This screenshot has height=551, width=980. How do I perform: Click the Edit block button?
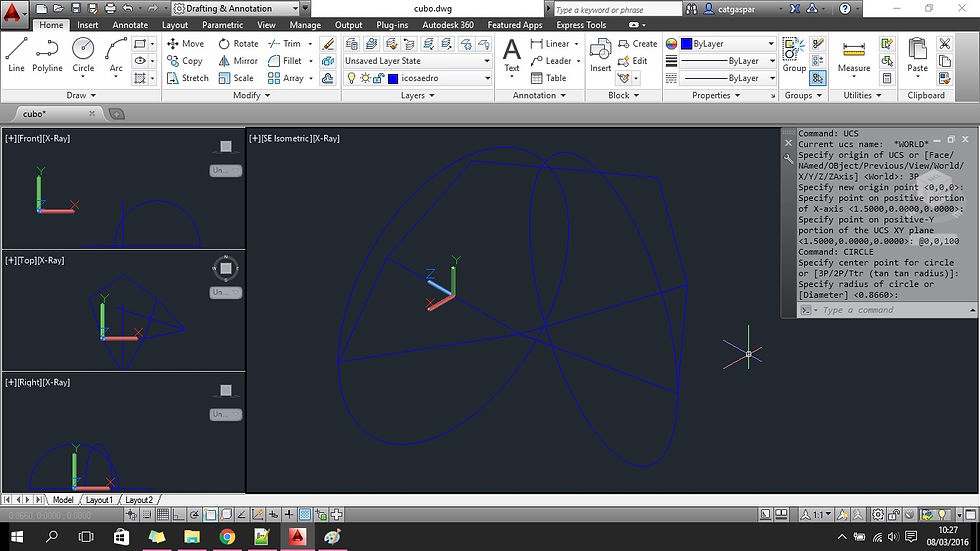[632, 61]
